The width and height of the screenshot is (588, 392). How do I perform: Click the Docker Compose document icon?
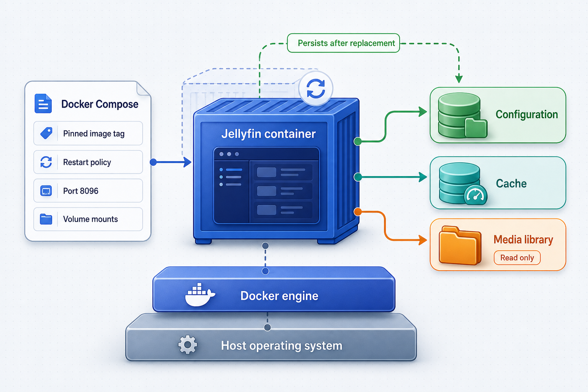pos(43,104)
